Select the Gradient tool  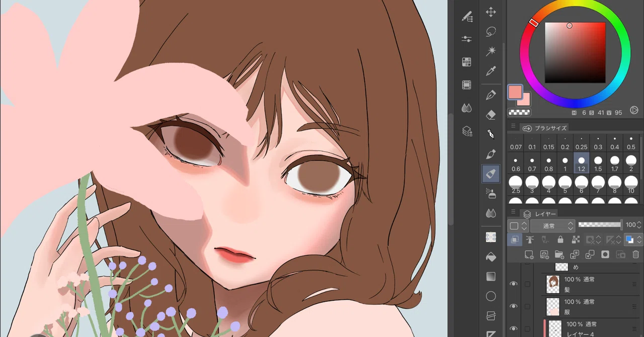pyautogui.click(x=491, y=277)
